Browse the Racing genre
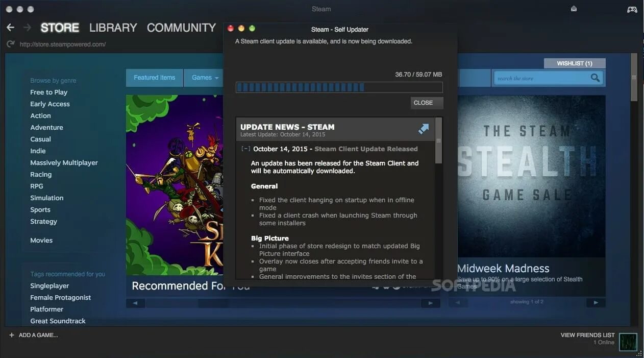Viewport: 644px width, 358px height. [x=41, y=175]
